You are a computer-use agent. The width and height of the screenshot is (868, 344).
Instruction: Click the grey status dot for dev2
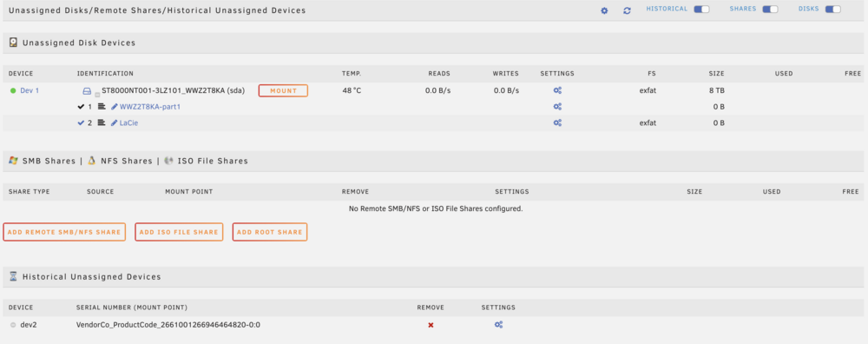point(13,325)
